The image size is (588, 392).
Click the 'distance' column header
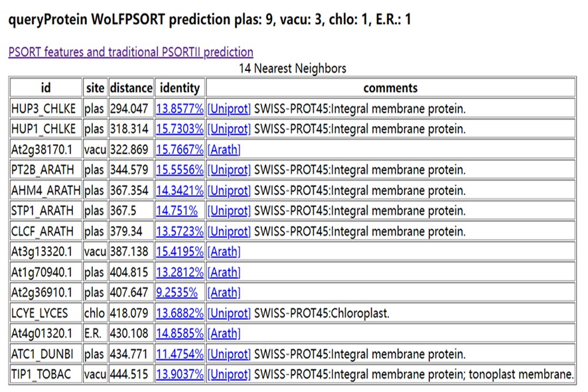[x=131, y=88]
